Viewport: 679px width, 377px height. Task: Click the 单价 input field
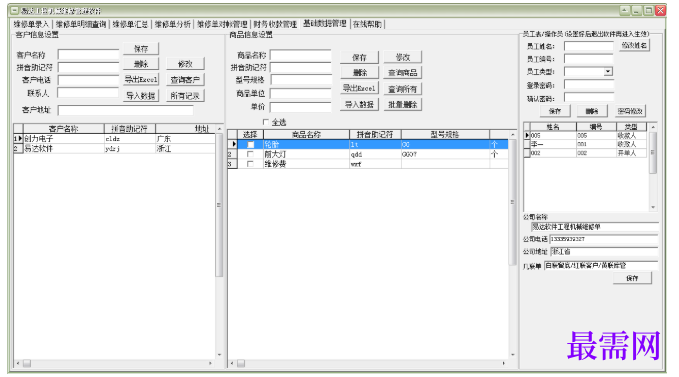coord(301,106)
